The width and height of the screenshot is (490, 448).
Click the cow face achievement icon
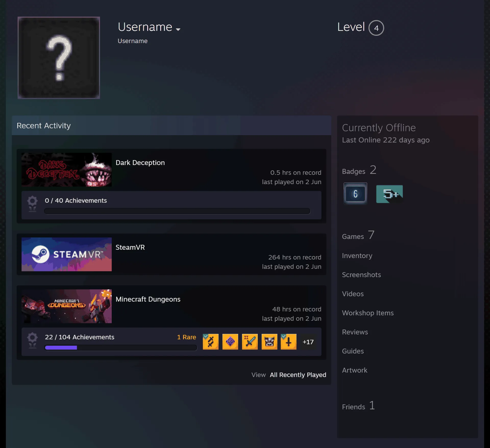click(269, 342)
